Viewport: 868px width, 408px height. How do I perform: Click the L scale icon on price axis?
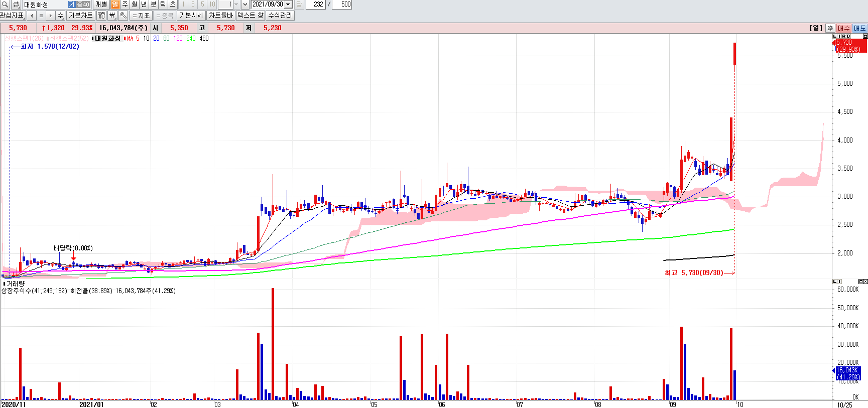pos(835,36)
